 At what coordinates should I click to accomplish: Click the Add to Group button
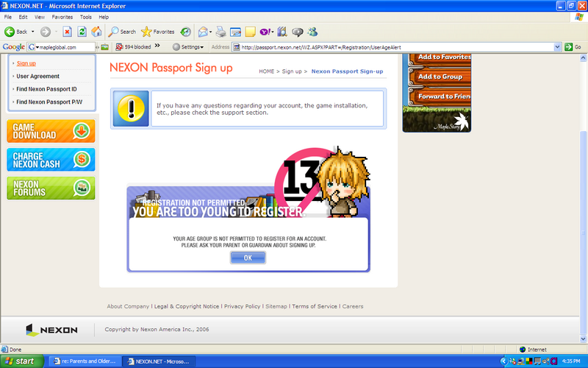440,77
